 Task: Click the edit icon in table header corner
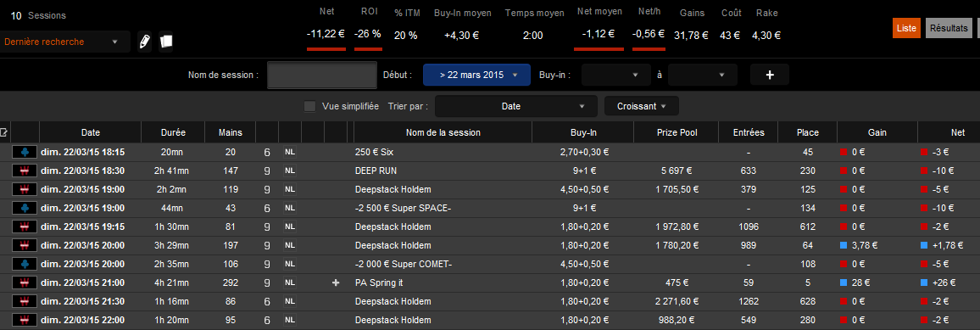click(3, 131)
